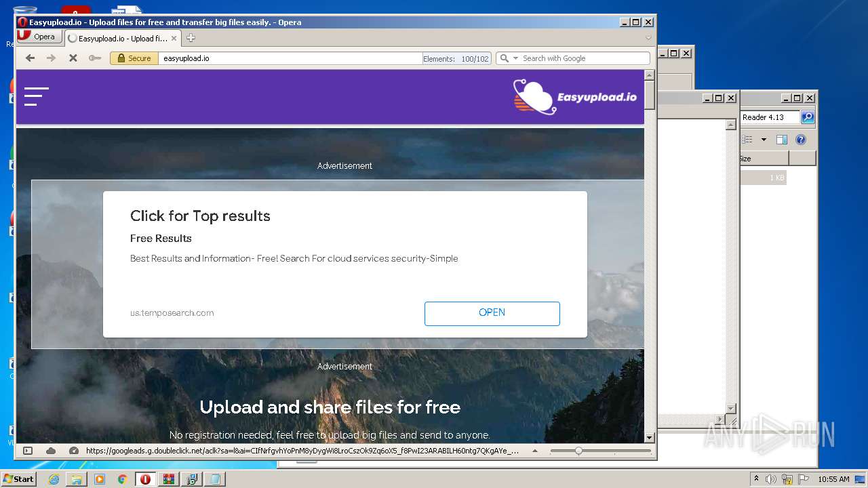Image resolution: width=868 pixels, height=488 pixels.
Task: Click the Opera Link cloud icon
Action: coord(51,451)
